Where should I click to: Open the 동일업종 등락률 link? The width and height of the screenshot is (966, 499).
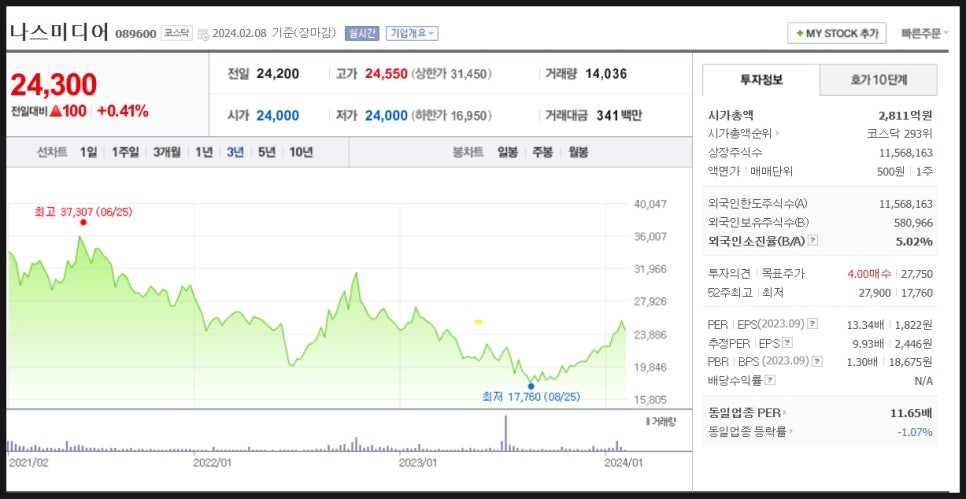751,432
